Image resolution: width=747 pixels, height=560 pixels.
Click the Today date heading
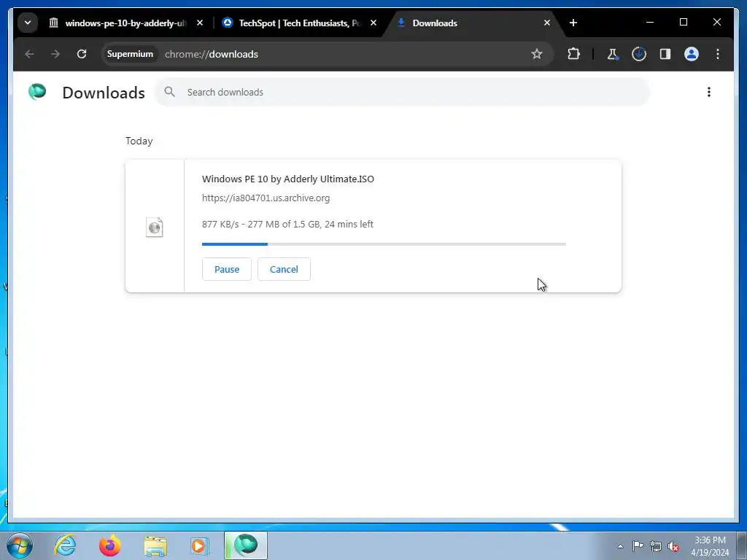pyautogui.click(x=139, y=141)
